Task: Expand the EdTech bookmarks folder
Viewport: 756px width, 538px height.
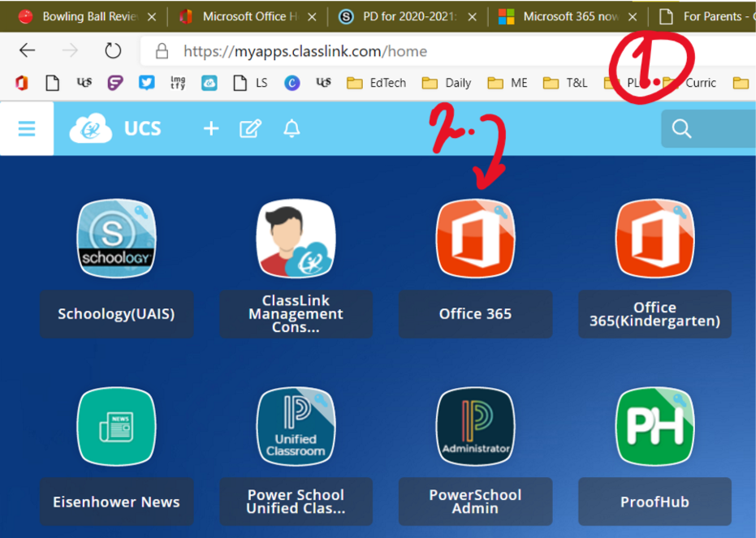Action: tap(377, 83)
